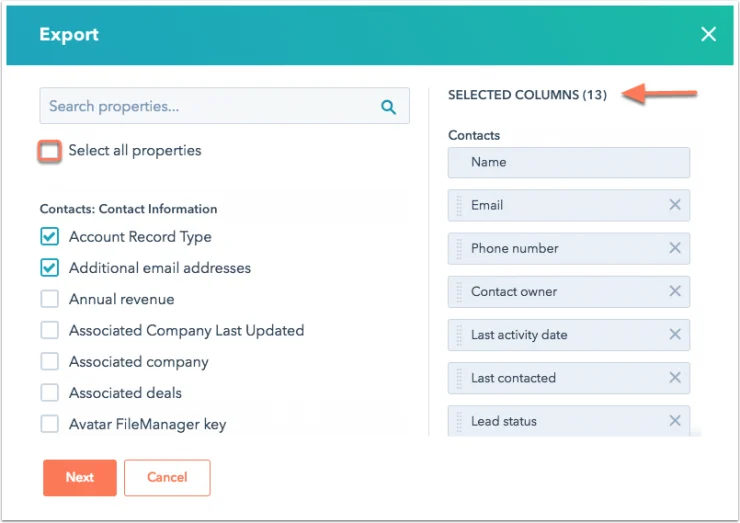740x523 pixels.
Task: Check the Select all properties box
Action: point(50,151)
